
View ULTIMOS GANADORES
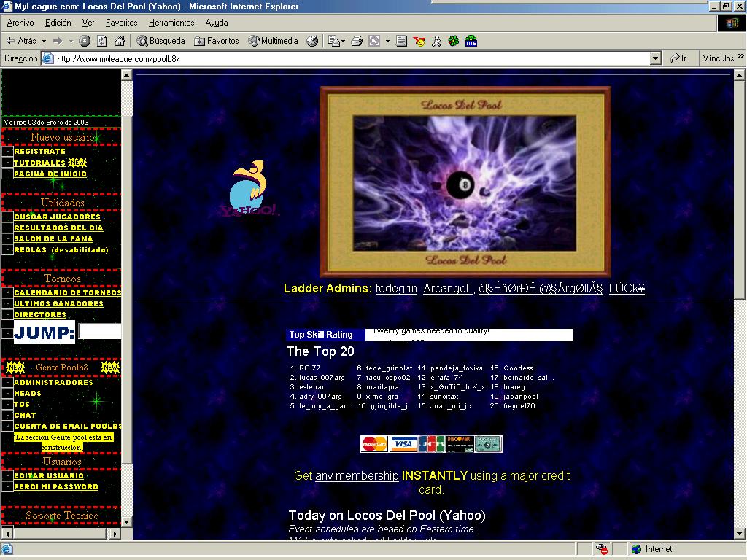(x=58, y=303)
